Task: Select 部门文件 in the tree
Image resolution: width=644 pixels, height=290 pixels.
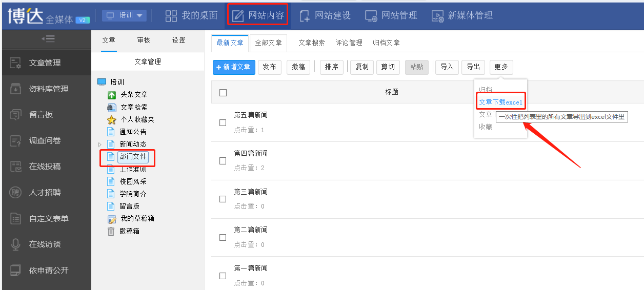Action: [x=133, y=157]
